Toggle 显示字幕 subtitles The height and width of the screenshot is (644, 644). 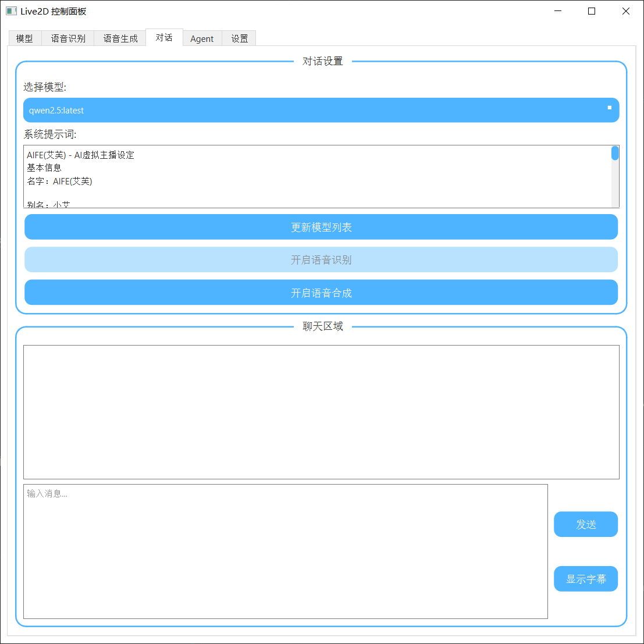pos(585,578)
